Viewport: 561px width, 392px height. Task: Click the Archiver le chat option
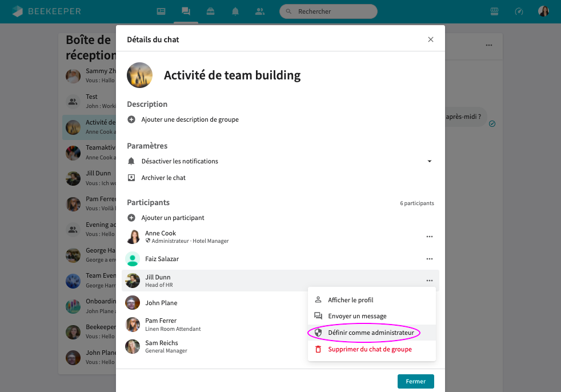coord(163,178)
